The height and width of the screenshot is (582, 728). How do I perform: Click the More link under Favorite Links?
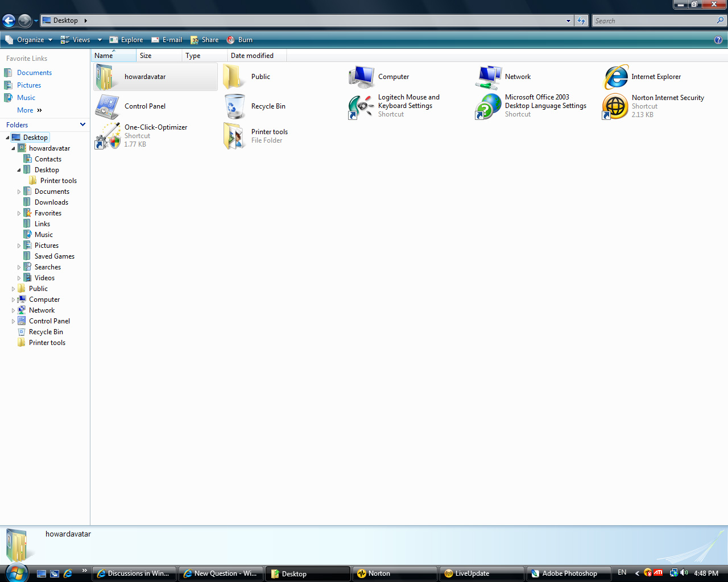(25, 110)
